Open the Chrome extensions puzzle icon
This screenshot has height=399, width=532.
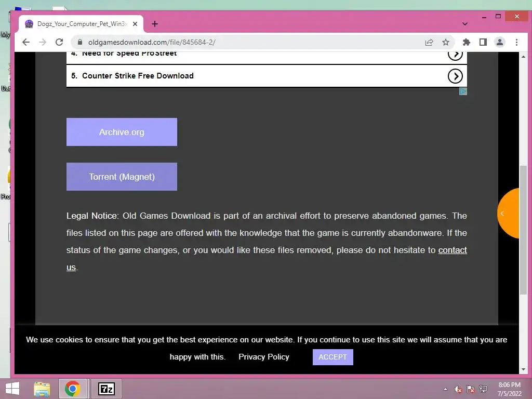click(x=467, y=42)
